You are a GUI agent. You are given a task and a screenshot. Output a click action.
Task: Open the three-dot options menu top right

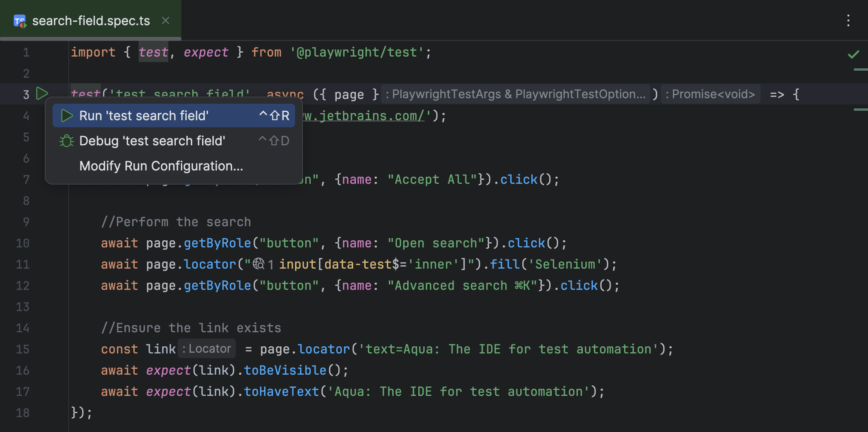[x=849, y=20]
